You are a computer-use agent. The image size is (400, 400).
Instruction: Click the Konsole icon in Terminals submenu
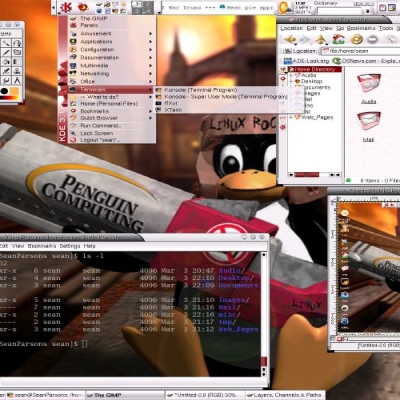[x=159, y=90]
